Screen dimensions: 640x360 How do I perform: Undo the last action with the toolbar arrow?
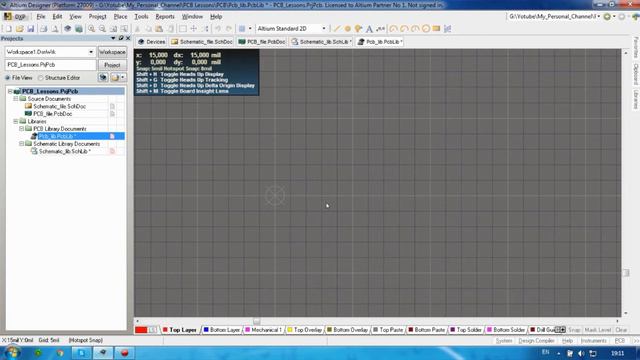(x=218, y=29)
